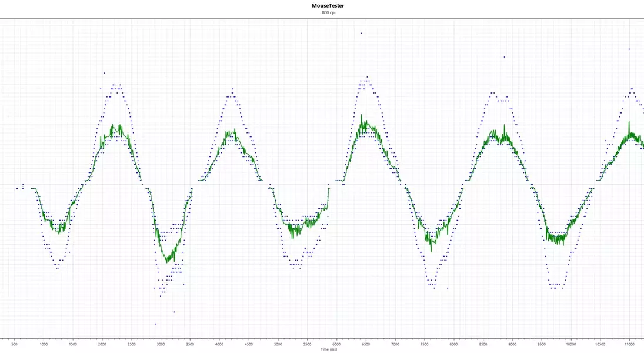This screenshot has width=644, height=353.
Task: Select the 10500 tick on the time axis
Action: [x=600, y=344]
